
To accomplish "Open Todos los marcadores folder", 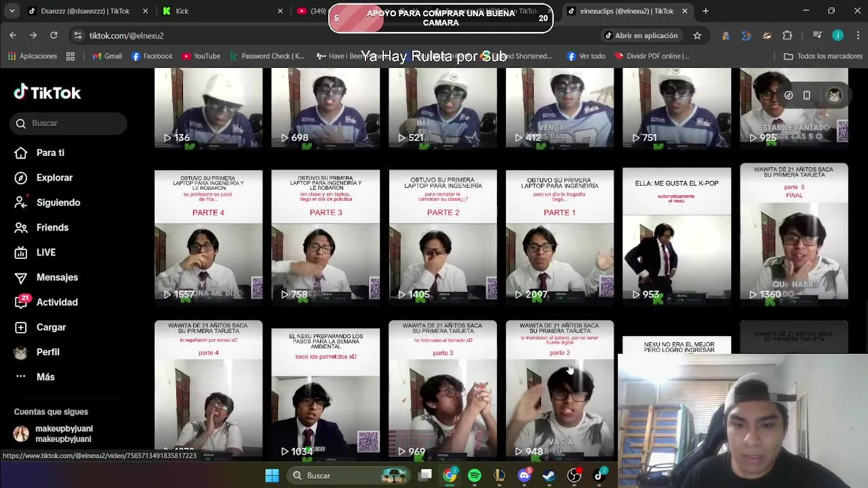I will [x=823, y=56].
